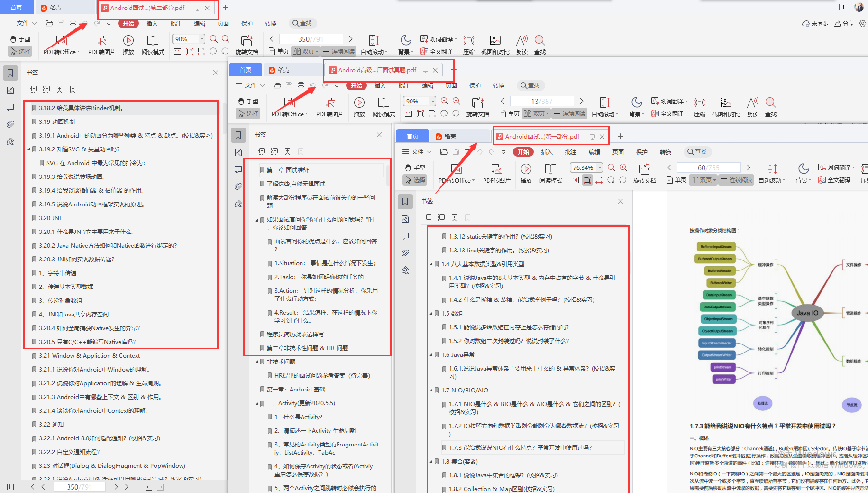Open signature panel icon in 第一部分 window sidebar
This screenshot has height=493, width=868.
[405, 270]
